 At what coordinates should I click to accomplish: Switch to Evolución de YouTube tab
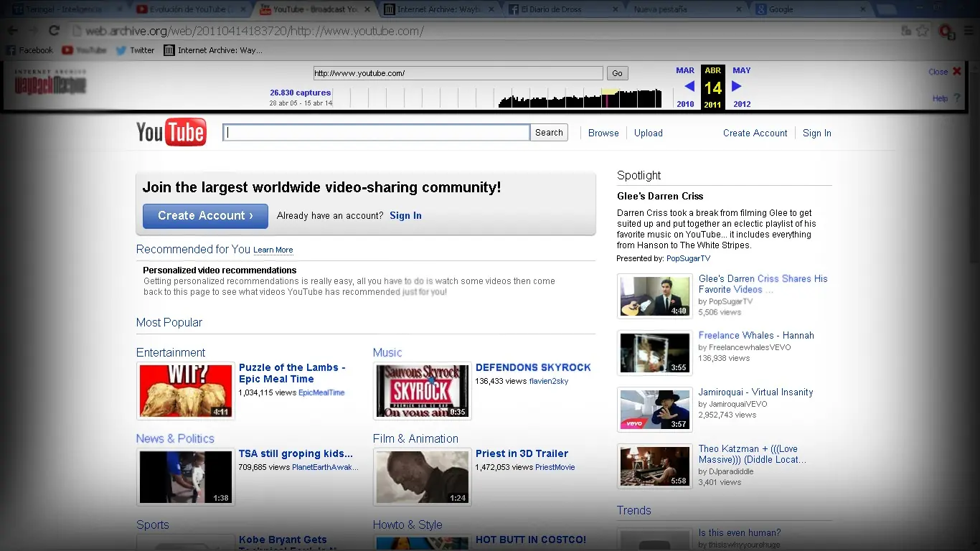tap(190, 9)
